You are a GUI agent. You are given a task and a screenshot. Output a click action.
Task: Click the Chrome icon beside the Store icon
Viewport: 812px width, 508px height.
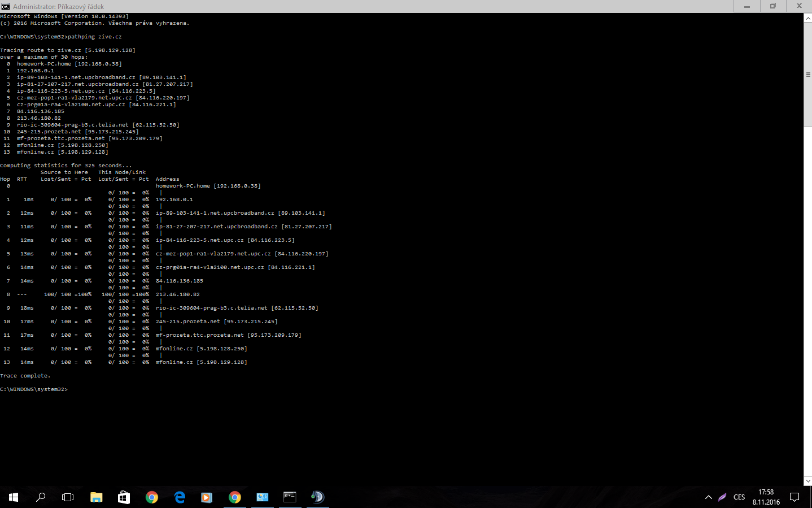[x=151, y=497]
